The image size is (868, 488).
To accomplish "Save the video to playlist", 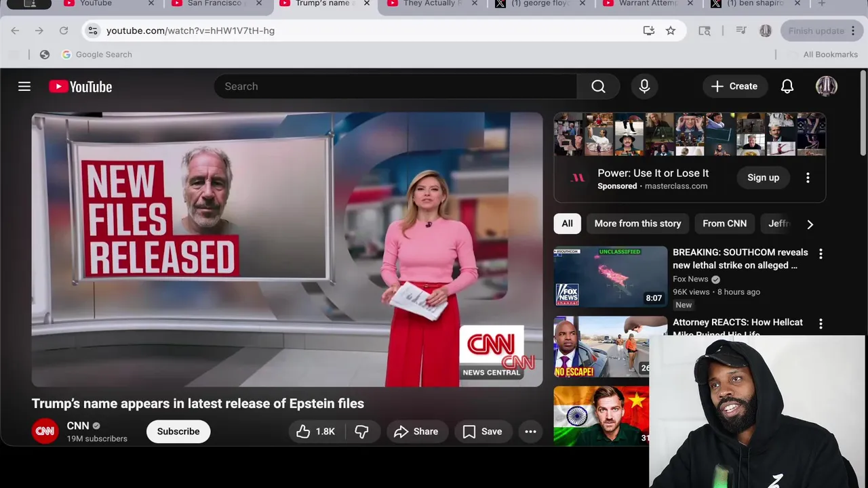I will 483,431.
